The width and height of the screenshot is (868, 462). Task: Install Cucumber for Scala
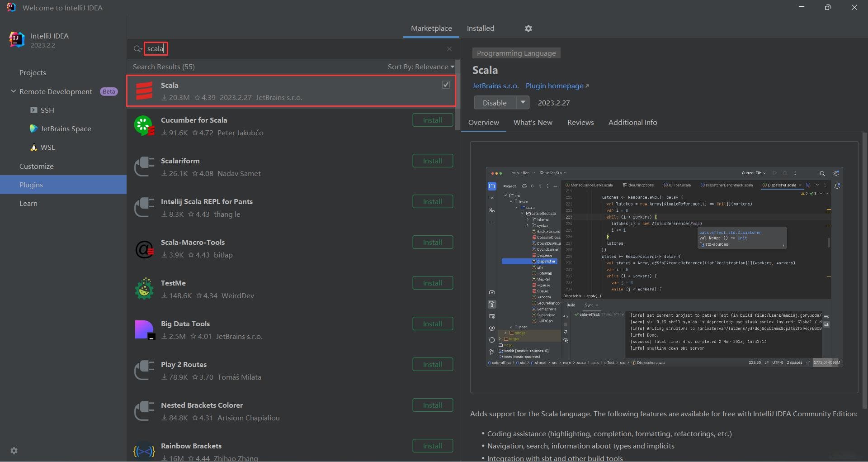click(433, 120)
